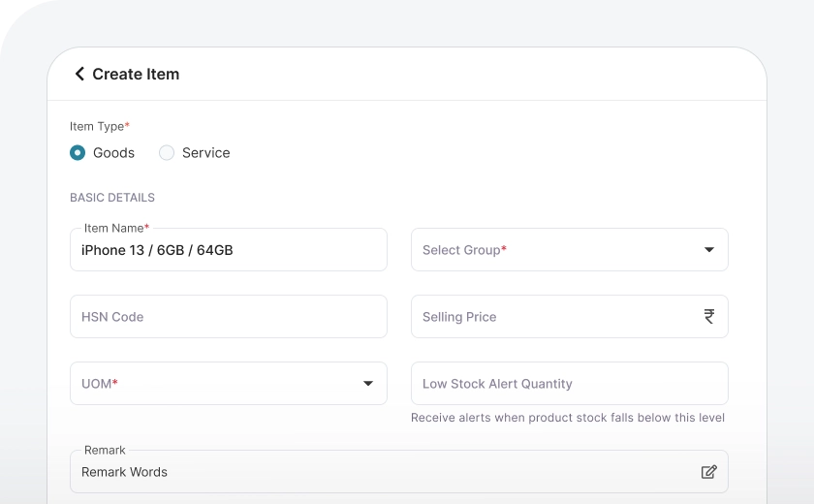Image resolution: width=814 pixels, height=504 pixels.
Task: Click the Select Group caret arrow
Action: [x=709, y=250]
